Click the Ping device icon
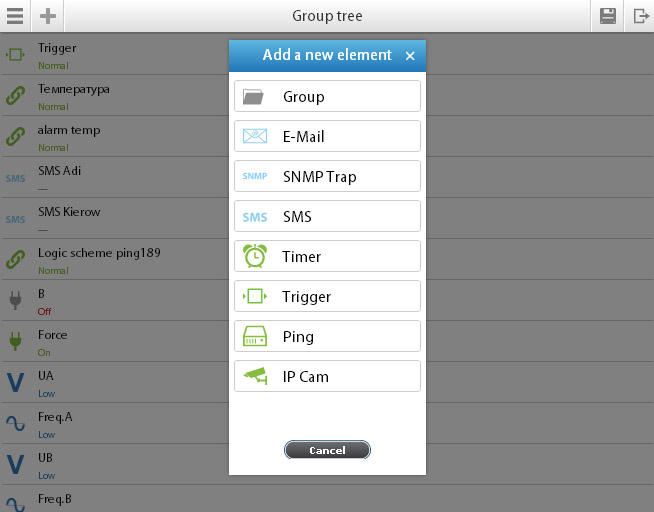 [x=255, y=336]
